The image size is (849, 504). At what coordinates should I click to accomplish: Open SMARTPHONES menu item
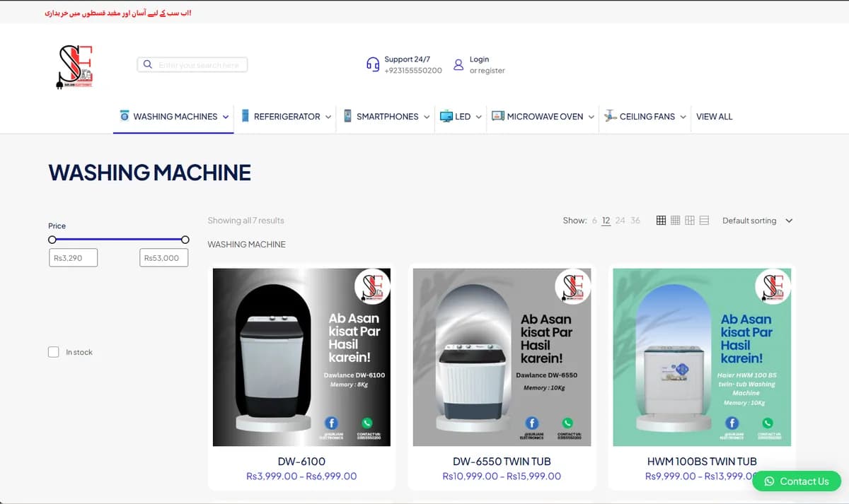[x=387, y=117]
